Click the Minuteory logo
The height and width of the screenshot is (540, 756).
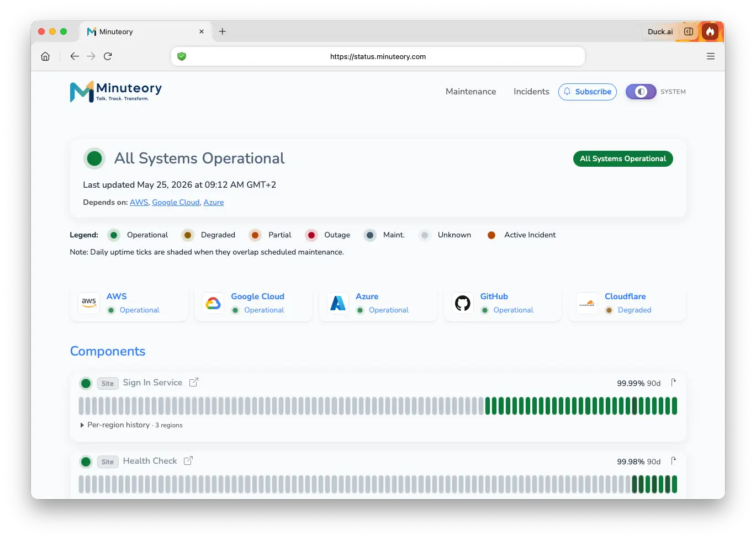[x=116, y=92]
